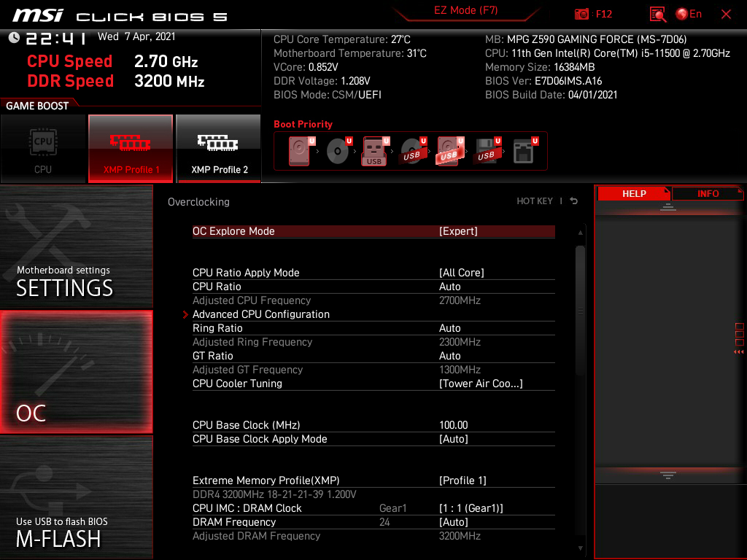Image resolution: width=747 pixels, height=560 pixels.
Task: Select the first hard disk boot device icon
Action: [300, 151]
